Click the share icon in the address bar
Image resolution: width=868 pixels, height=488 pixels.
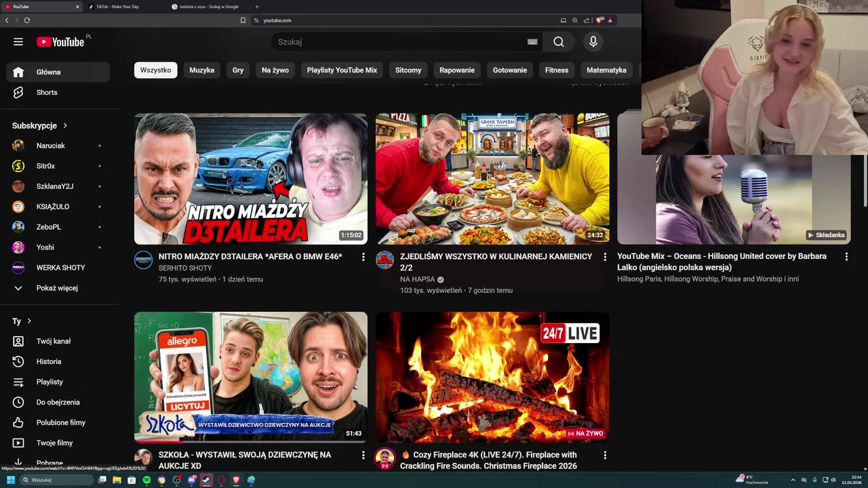tap(587, 20)
